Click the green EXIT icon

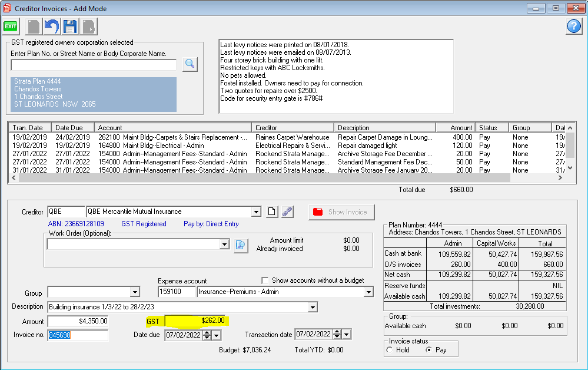(11, 27)
